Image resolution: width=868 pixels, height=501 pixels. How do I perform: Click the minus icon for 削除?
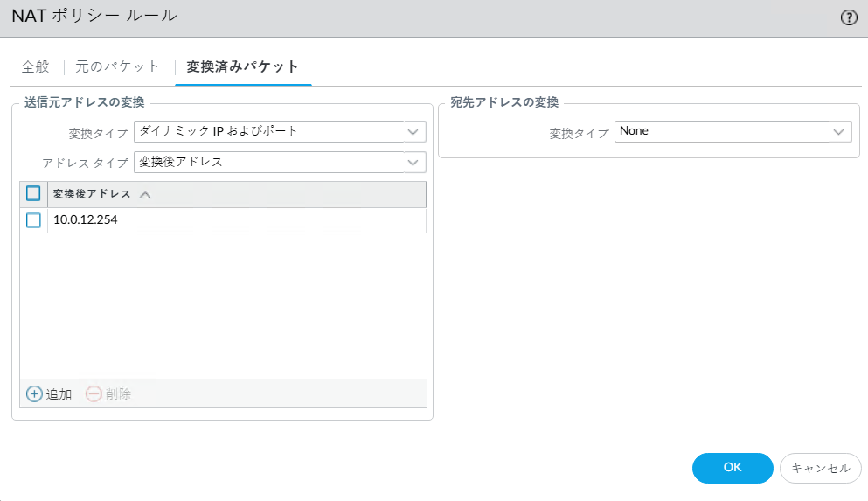click(94, 393)
